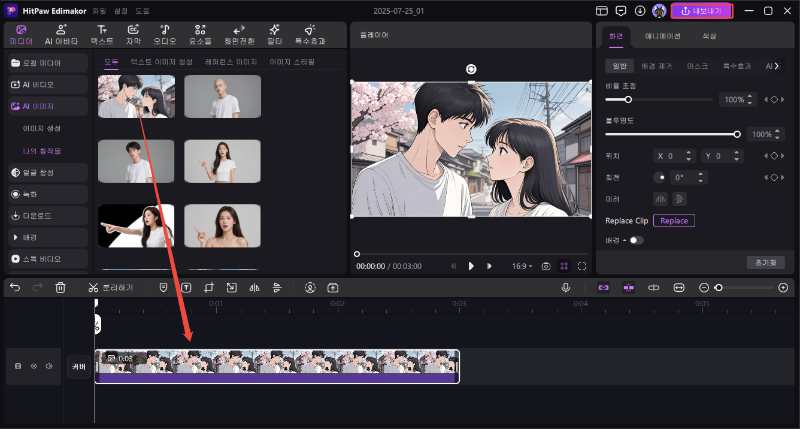Add a marker with the shield marker icon
800x429 pixels.
[x=163, y=288]
